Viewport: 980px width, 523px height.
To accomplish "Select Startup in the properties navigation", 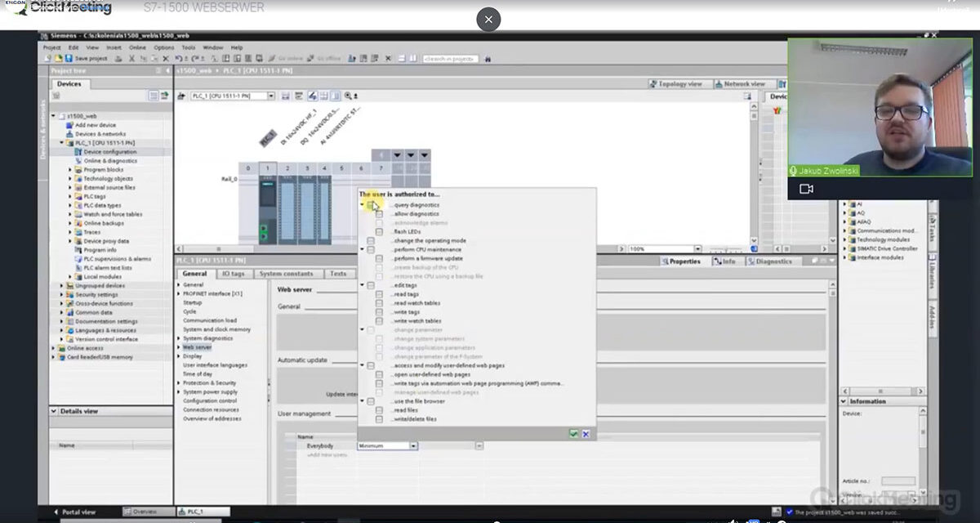I will (x=193, y=302).
